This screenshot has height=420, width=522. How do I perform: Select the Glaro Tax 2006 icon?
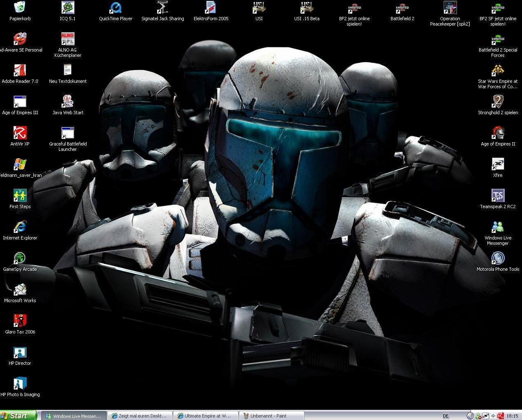coord(20,321)
